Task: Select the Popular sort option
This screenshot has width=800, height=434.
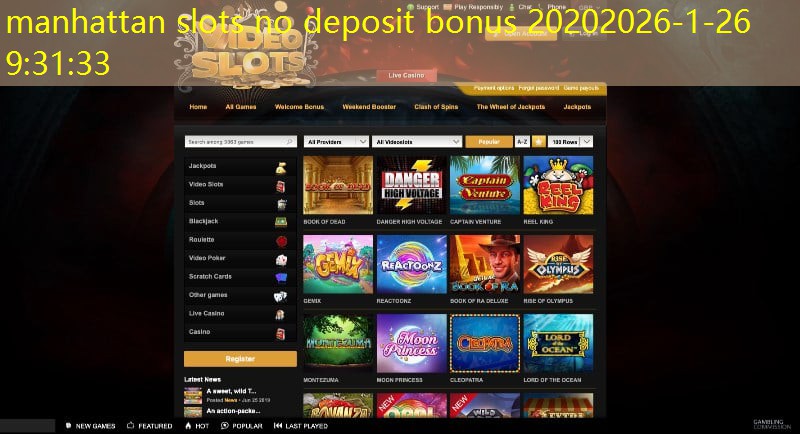Action: coord(489,142)
